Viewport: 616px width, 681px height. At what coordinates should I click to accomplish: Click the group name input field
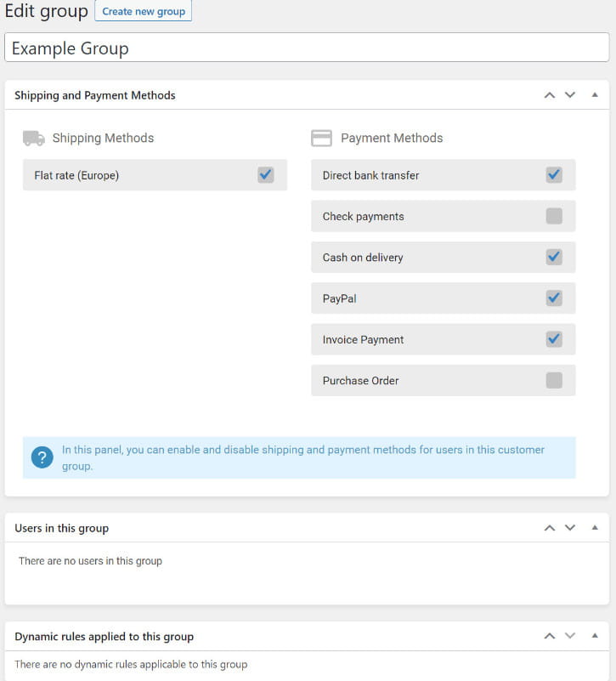307,48
